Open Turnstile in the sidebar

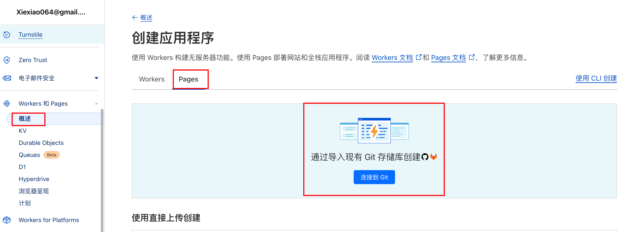click(x=31, y=34)
